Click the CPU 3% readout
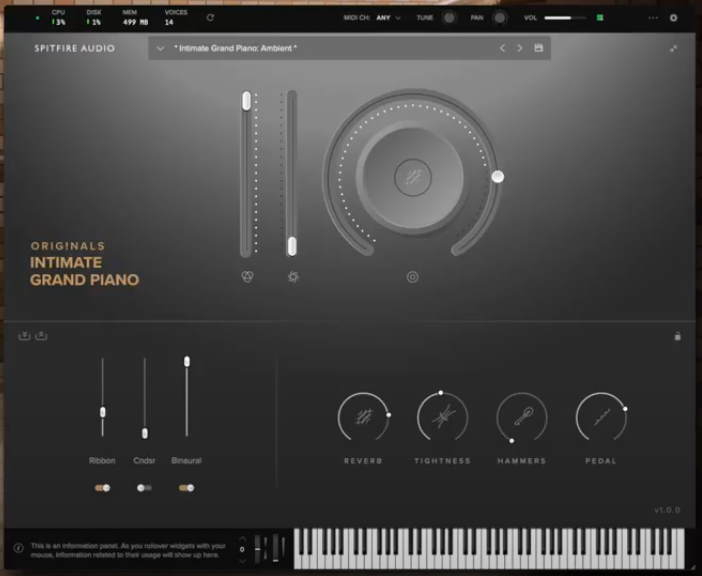 (59, 17)
